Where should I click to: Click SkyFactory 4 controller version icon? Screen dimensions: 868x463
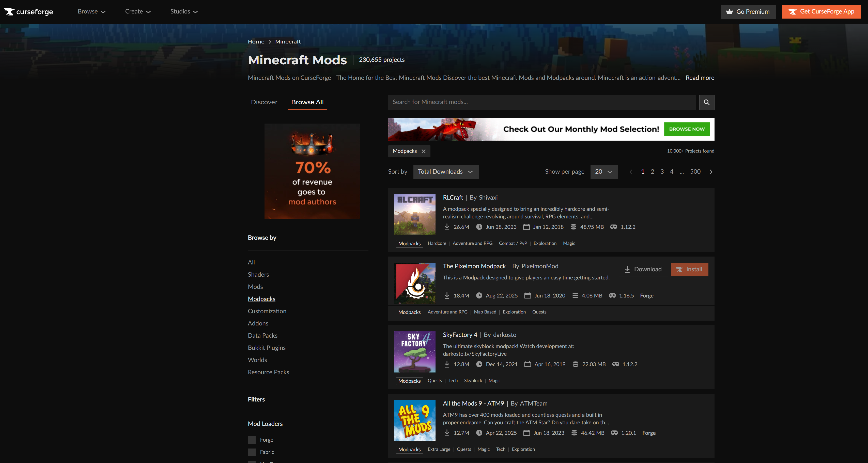coord(616,364)
